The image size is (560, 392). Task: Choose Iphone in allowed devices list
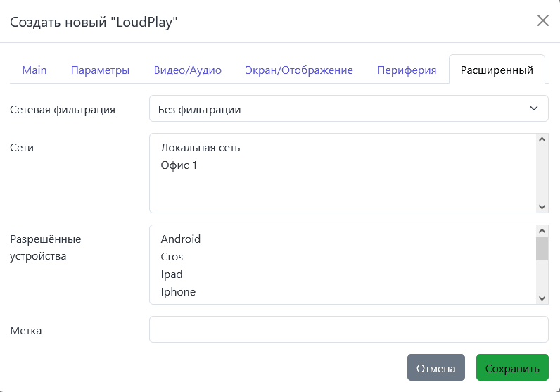[x=178, y=292]
